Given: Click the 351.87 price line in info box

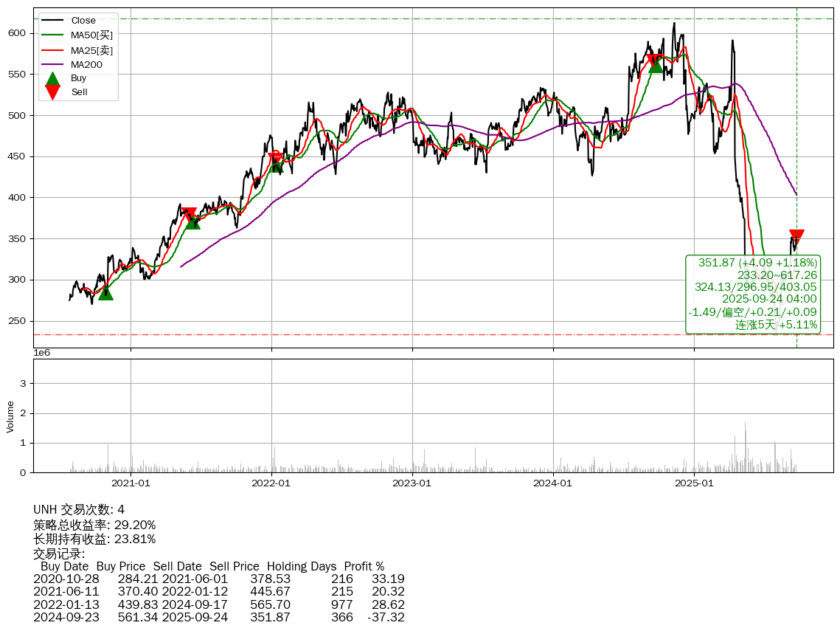Looking at the screenshot, I should (x=757, y=263).
